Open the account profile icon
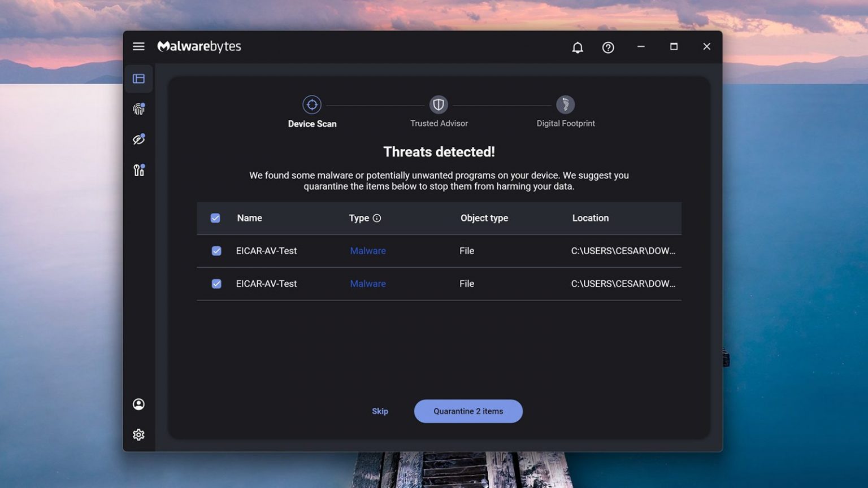 pyautogui.click(x=138, y=404)
